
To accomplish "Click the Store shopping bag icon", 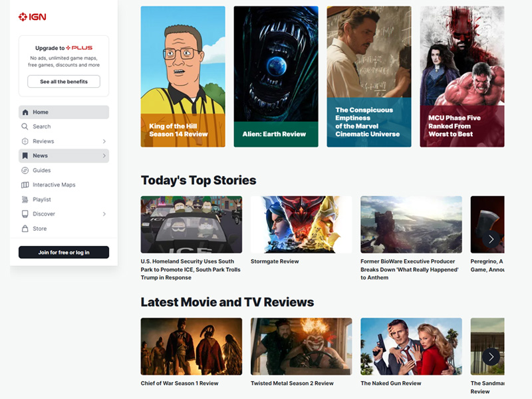I will click(x=25, y=229).
